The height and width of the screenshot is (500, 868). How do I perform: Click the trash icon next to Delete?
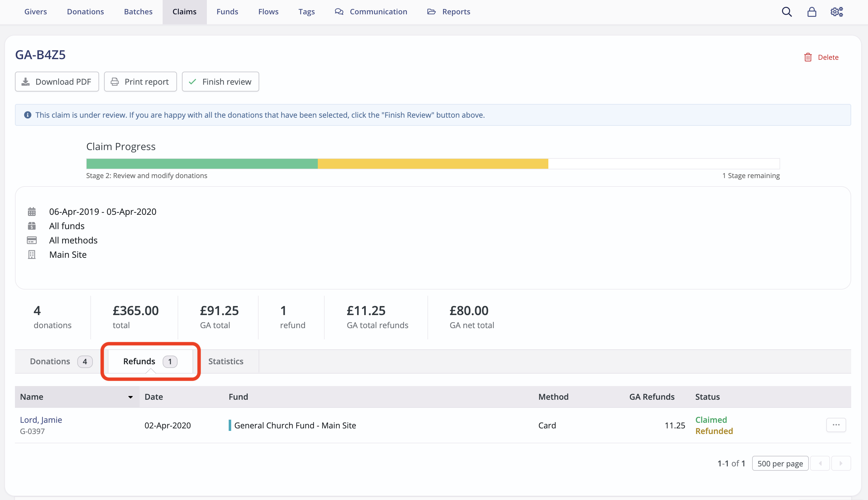(x=808, y=57)
